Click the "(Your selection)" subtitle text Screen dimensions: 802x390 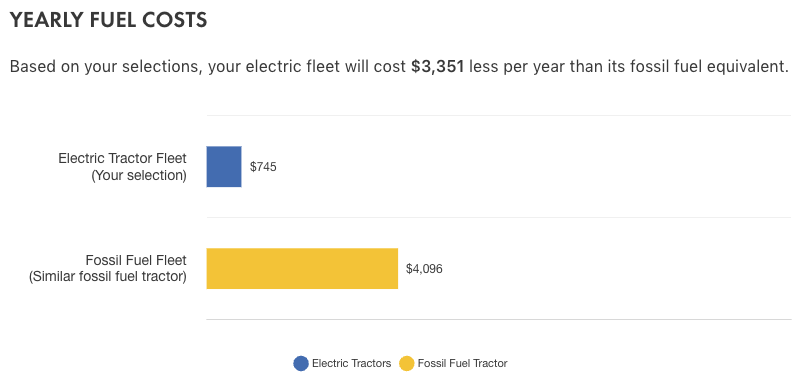[139, 176]
